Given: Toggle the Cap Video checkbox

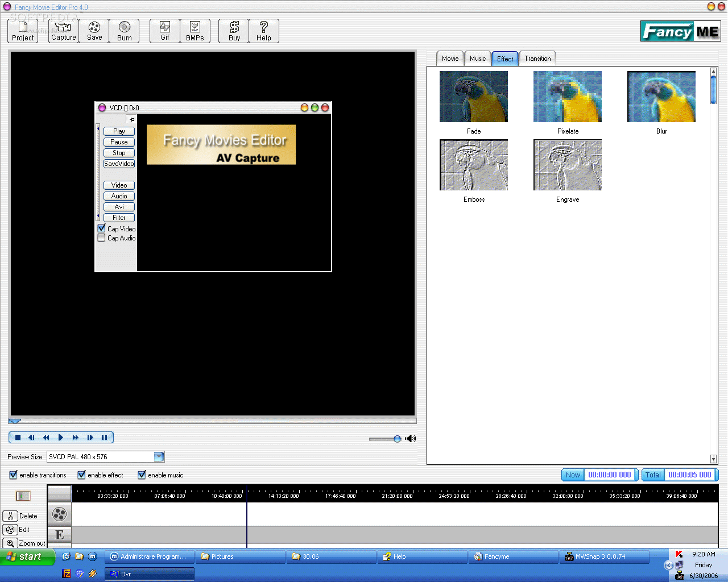Looking at the screenshot, I should point(102,228).
